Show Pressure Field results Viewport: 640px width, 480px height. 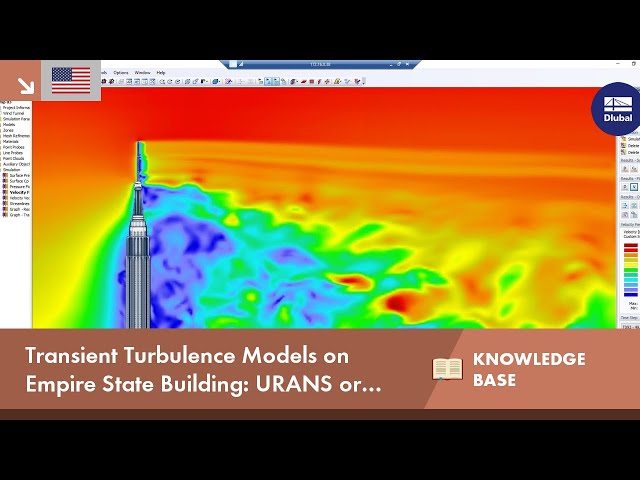point(19,187)
